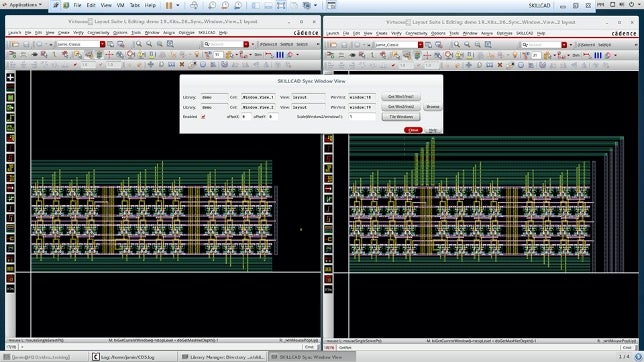Open VM menu in VMware toolbar
This screenshot has height=362, width=644.
(120, 5)
